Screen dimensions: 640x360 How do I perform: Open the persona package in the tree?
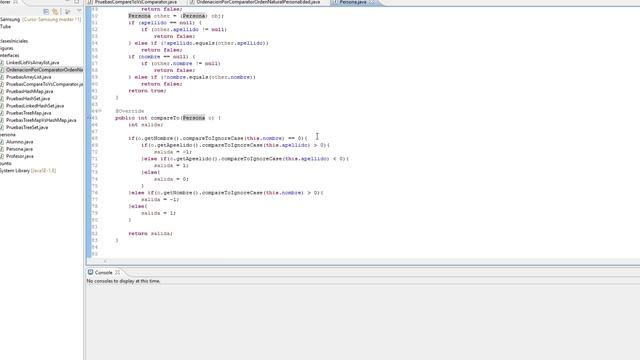click(8, 134)
